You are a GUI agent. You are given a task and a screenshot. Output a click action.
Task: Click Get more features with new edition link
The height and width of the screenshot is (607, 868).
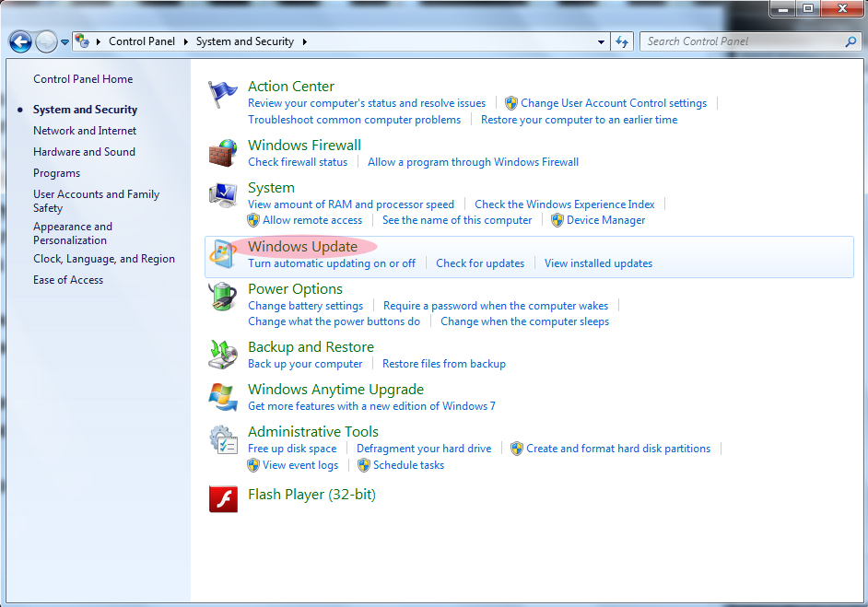point(371,406)
